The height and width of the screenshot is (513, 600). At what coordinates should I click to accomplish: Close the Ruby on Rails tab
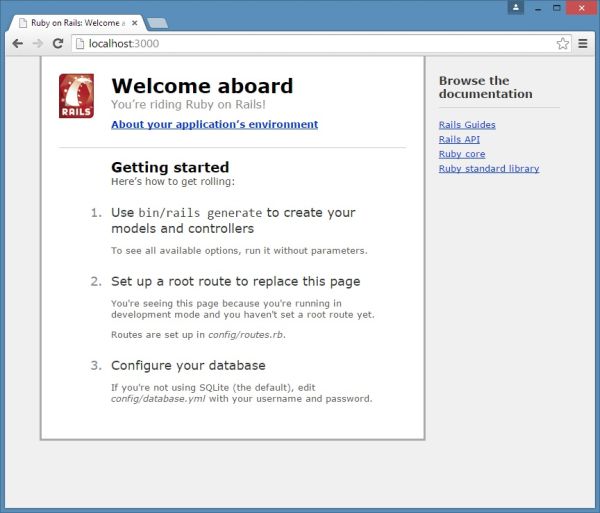(x=135, y=23)
